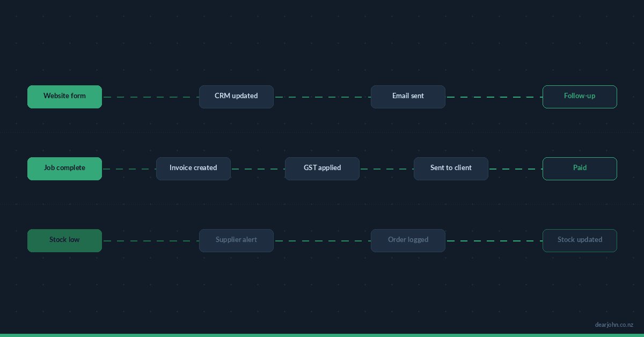Open the Follow-up node
The image size is (644, 337).
[x=580, y=97]
